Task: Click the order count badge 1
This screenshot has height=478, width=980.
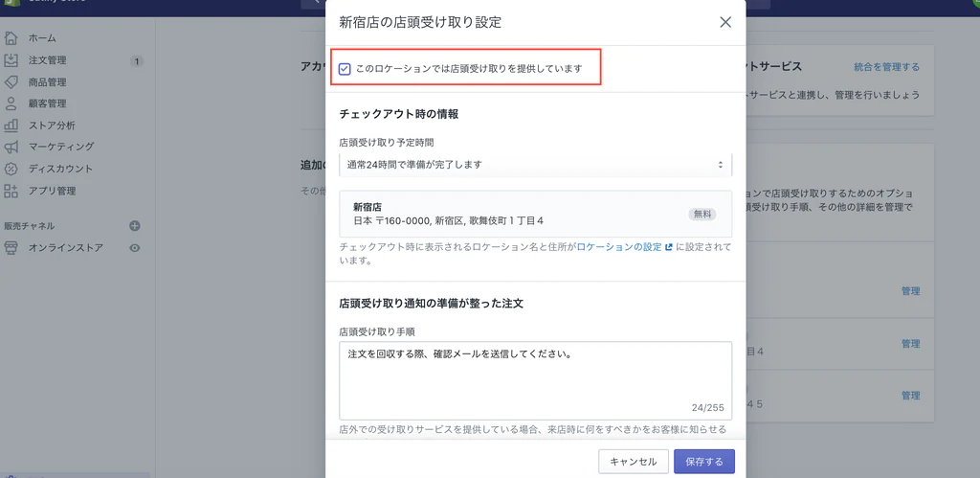Action: [137, 61]
